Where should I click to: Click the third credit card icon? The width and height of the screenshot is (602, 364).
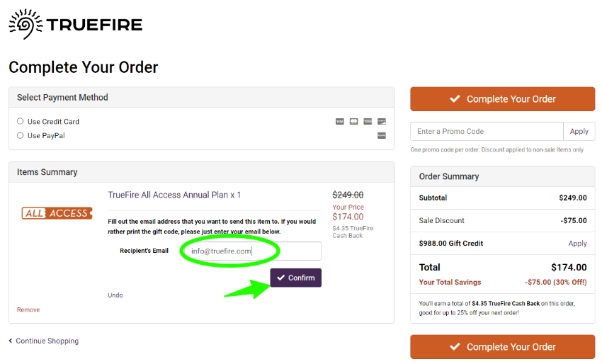[x=368, y=121]
